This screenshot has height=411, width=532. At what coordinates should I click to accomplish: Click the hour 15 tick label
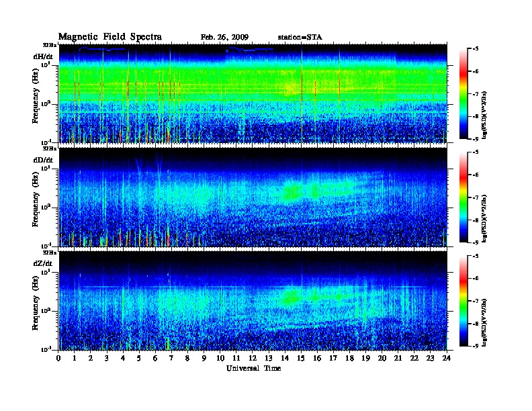coord(301,358)
